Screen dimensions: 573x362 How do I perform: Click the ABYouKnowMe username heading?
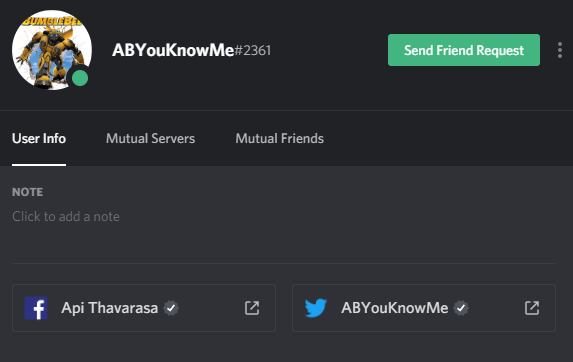173,50
